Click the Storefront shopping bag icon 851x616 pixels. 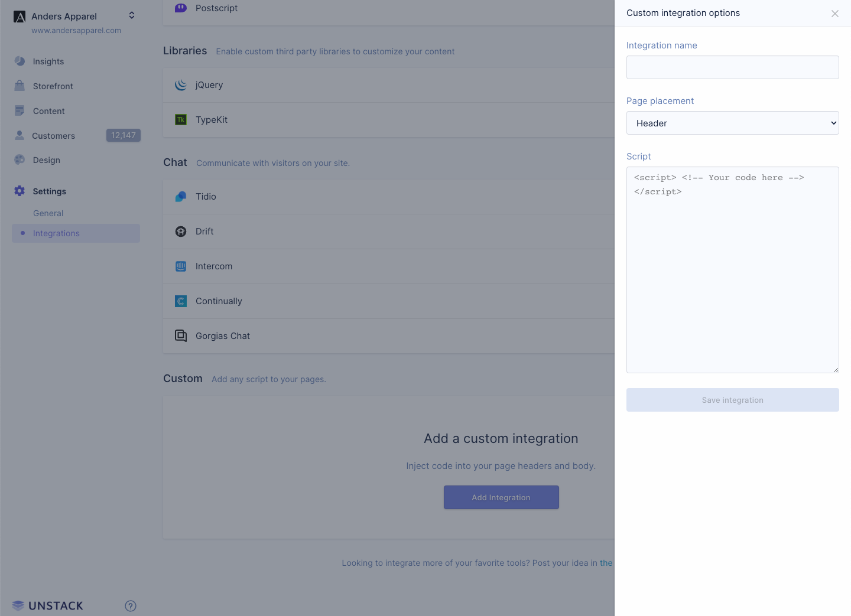(20, 86)
